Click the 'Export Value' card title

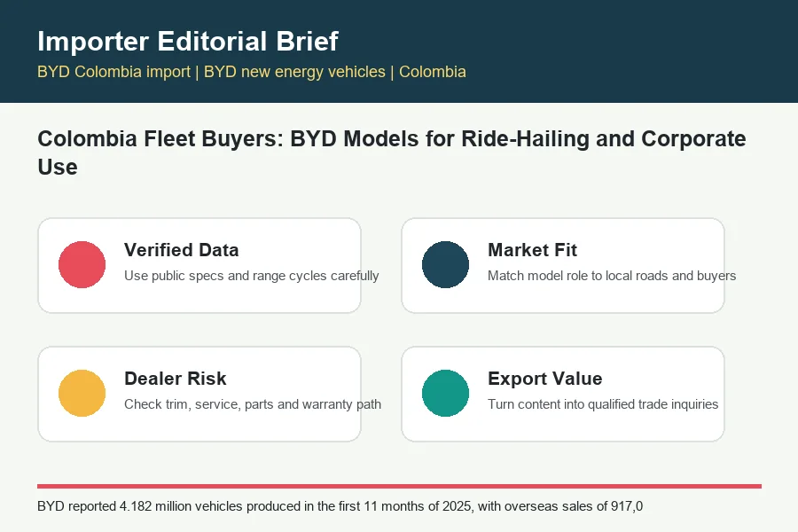544,379
